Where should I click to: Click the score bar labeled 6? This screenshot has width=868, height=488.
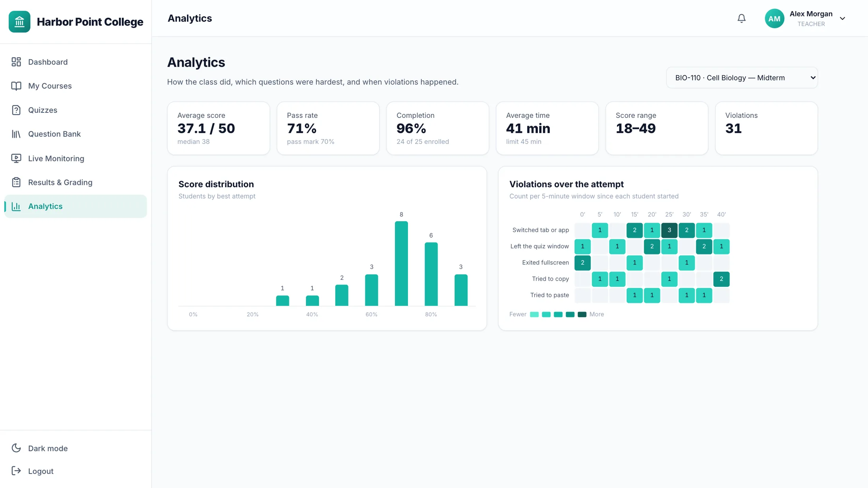[431, 274]
